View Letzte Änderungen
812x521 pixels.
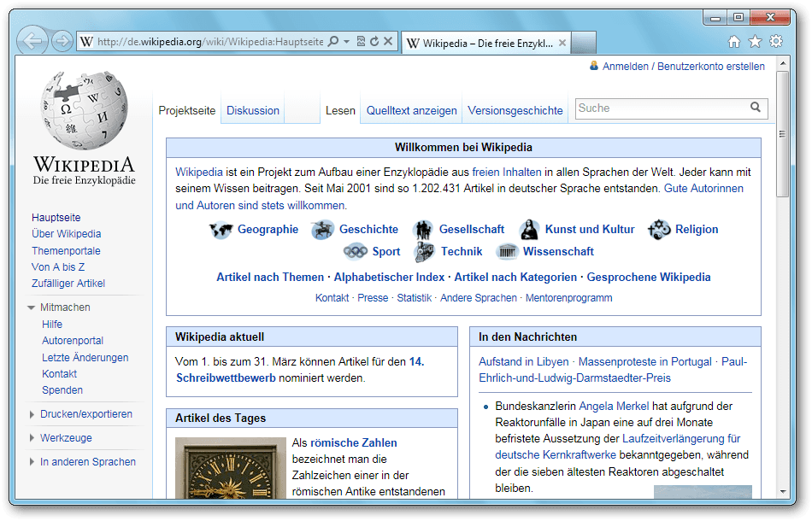85,358
